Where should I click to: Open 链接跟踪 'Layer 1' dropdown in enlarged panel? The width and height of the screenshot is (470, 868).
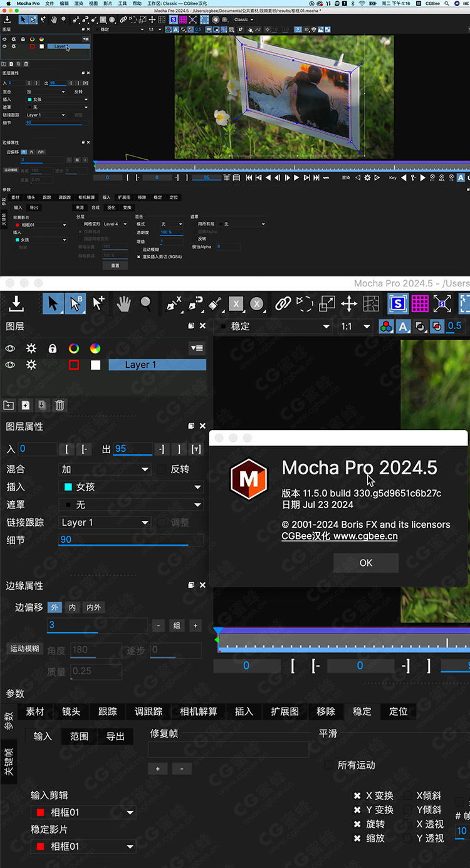(x=105, y=522)
